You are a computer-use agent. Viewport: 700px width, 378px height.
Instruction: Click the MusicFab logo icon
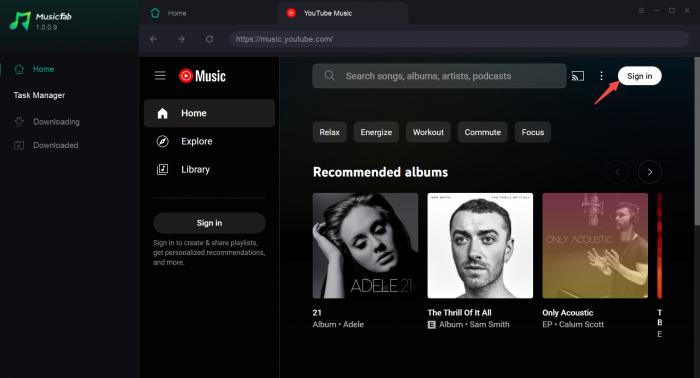[x=20, y=21]
